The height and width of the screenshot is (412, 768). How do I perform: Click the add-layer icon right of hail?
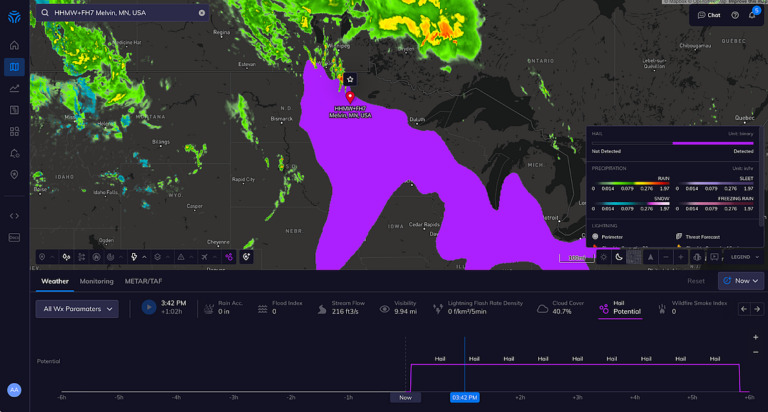pos(246,257)
